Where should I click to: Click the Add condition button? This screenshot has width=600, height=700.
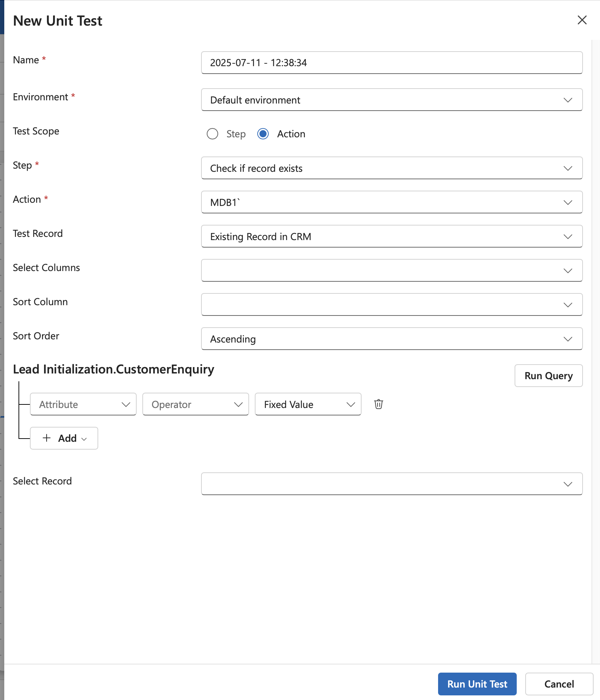point(64,438)
